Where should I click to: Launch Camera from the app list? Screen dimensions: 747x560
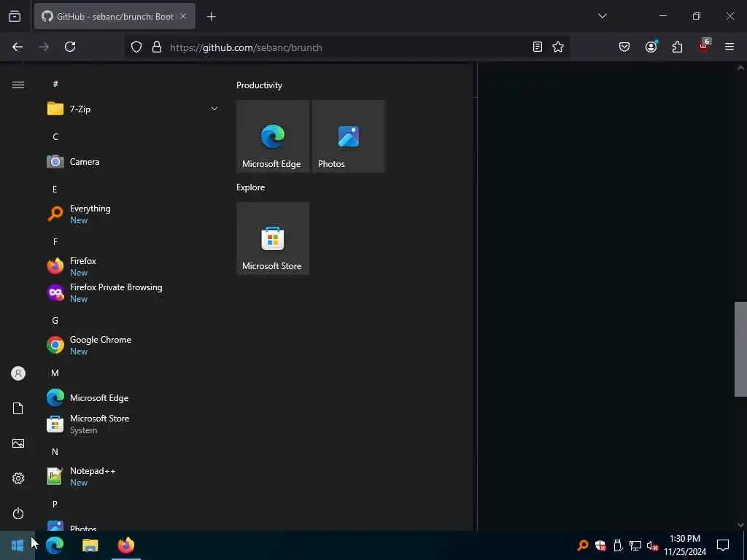pos(133,162)
